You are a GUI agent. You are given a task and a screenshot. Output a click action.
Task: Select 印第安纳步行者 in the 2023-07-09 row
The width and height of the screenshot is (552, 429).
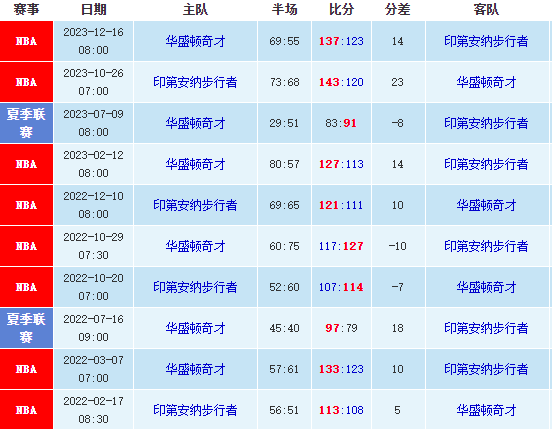coord(486,123)
